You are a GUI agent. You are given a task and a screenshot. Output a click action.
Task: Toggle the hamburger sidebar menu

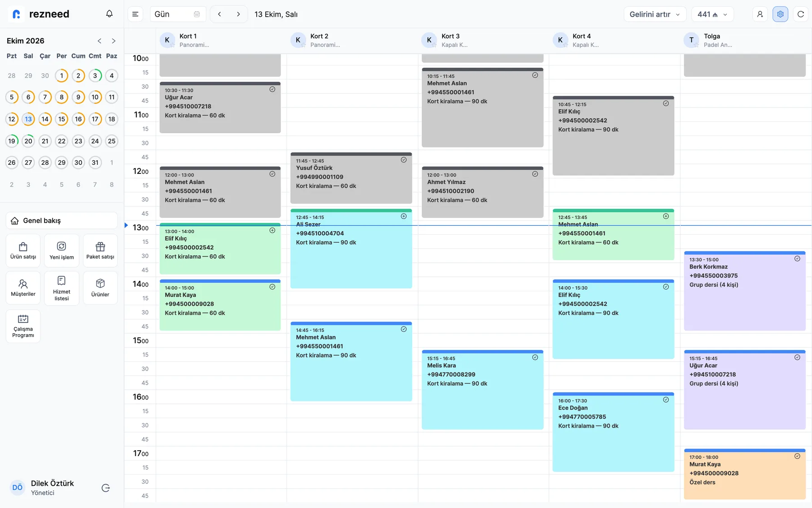tap(135, 14)
